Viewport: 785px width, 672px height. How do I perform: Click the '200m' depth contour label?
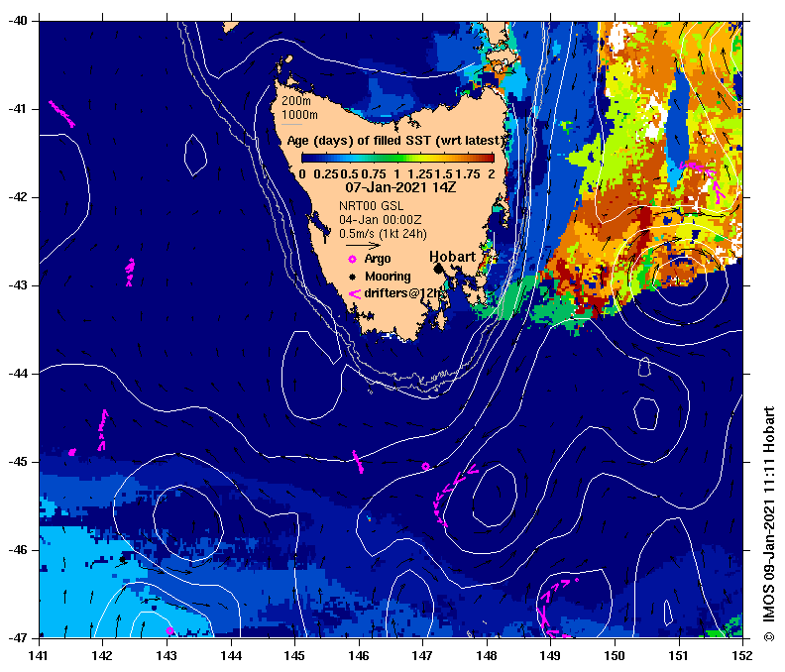tap(296, 101)
